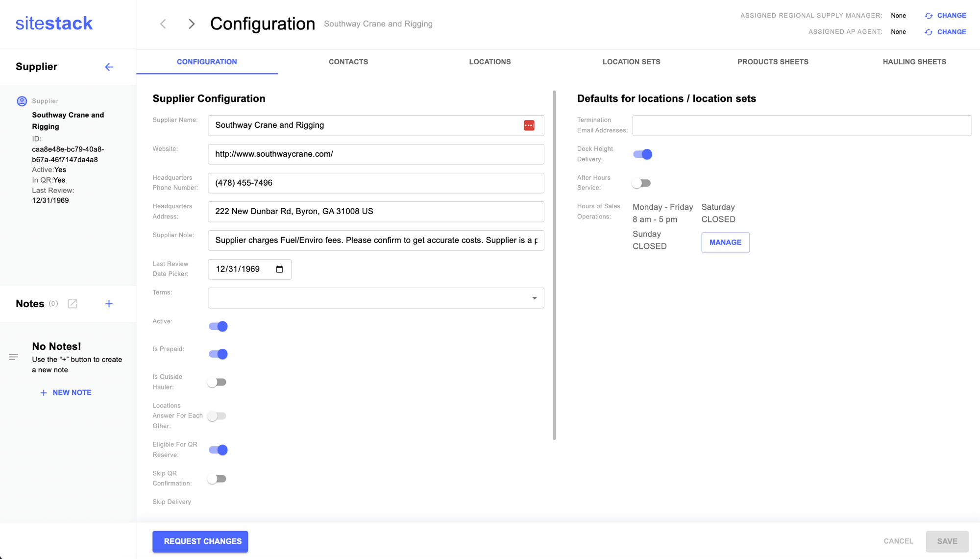
Task: Open calendar picker for Last Review Date
Action: [279, 269]
